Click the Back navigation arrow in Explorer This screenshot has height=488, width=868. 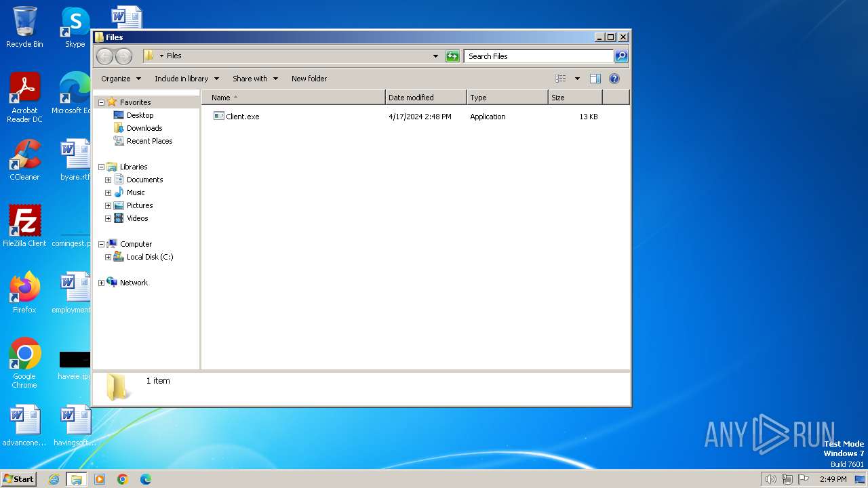pos(104,56)
